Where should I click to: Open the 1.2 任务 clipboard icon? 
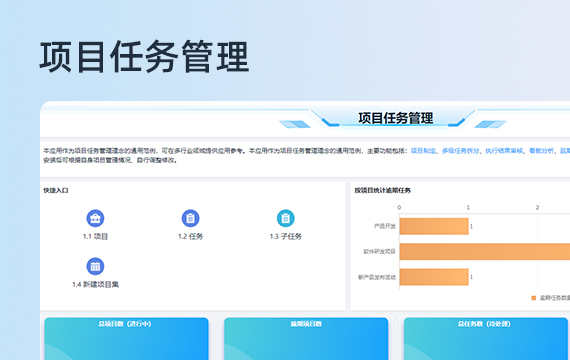click(190, 218)
